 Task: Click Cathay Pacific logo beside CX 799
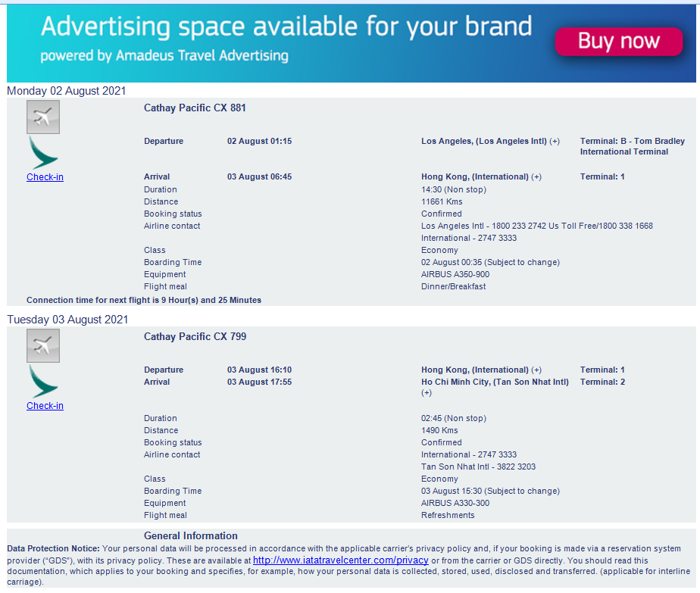tap(43, 382)
